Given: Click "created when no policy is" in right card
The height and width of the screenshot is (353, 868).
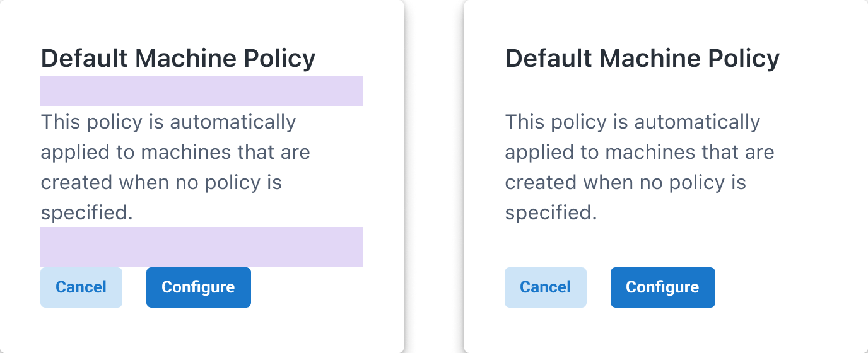Looking at the screenshot, I should 625,183.
